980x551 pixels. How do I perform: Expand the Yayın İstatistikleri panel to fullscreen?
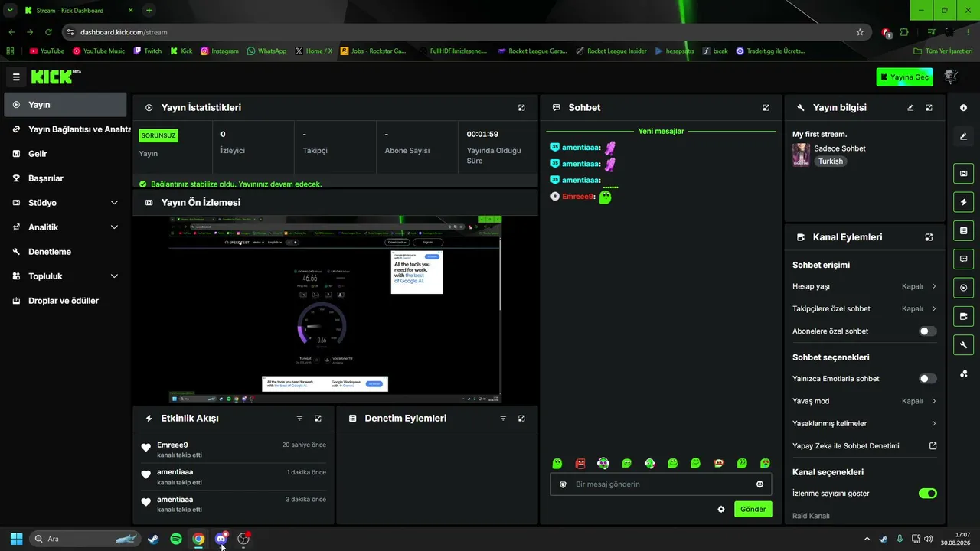pos(521,108)
